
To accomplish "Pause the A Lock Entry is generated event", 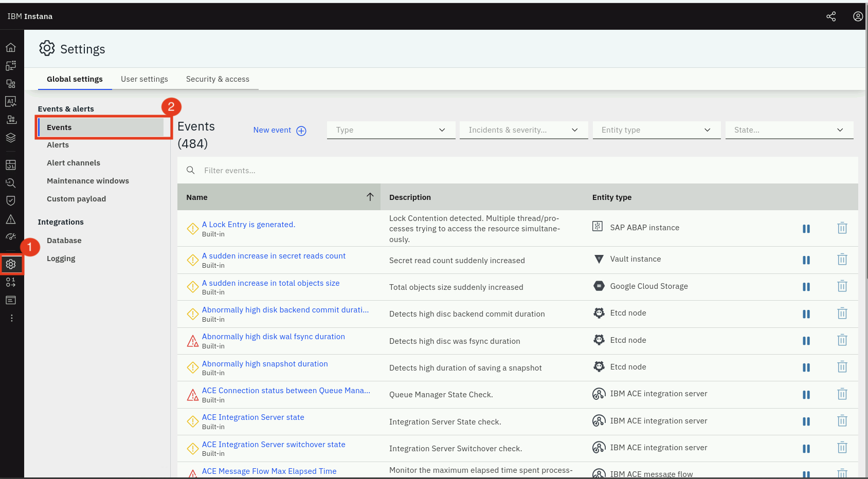I will click(x=806, y=229).
